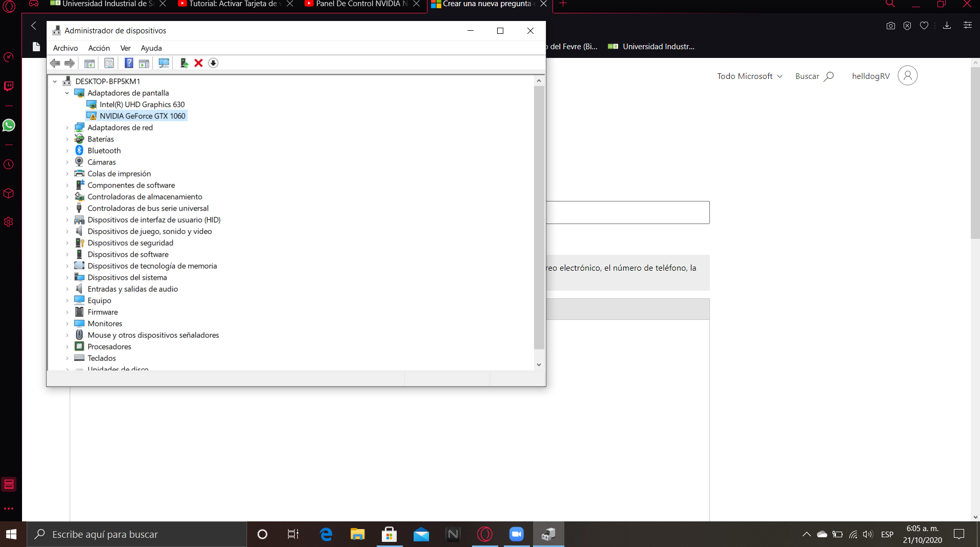Viewport: 980px width, 547px height.
Task: Open WhatsApp in Opera sidebar
Action: coord(9,126)
